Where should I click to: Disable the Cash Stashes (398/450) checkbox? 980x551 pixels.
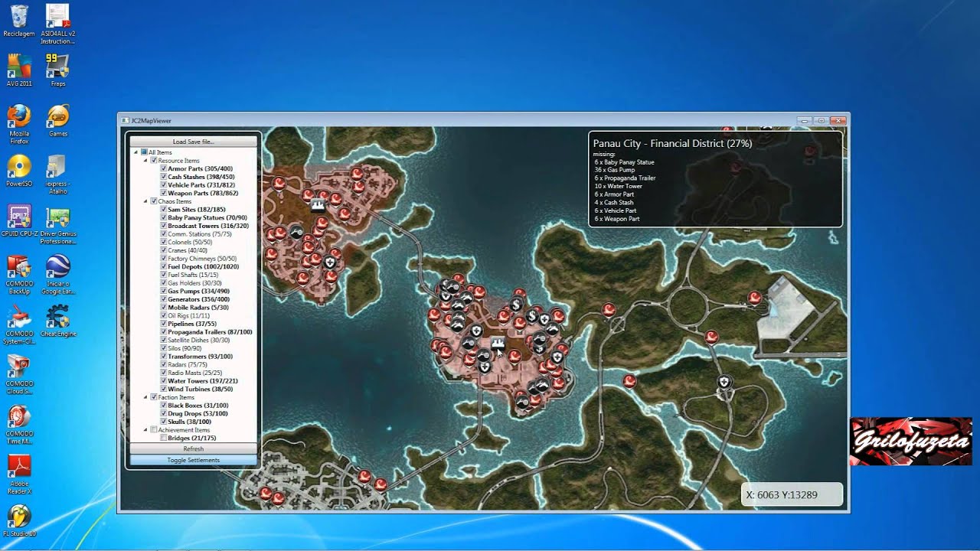point(163,177)
